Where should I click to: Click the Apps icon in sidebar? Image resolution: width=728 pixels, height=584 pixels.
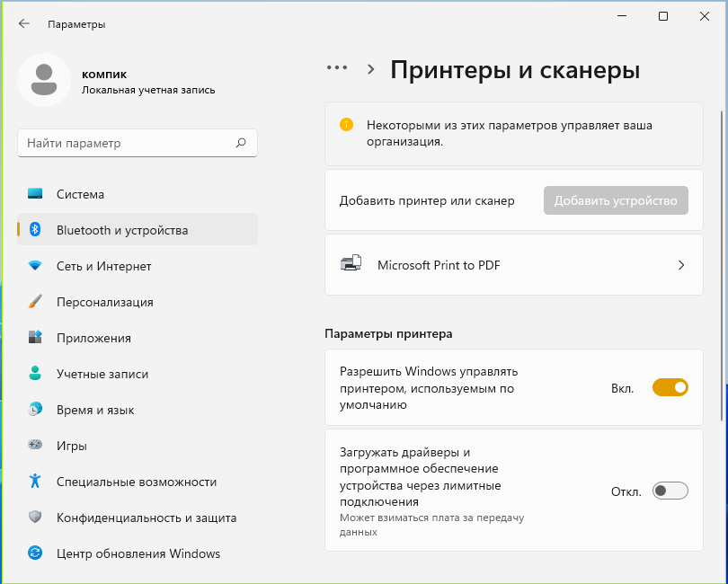tap(35, 338)
